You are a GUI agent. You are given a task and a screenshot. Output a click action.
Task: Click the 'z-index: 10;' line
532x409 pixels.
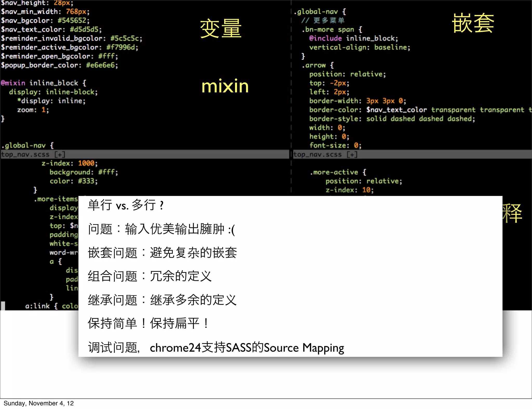tap(350, 190)
